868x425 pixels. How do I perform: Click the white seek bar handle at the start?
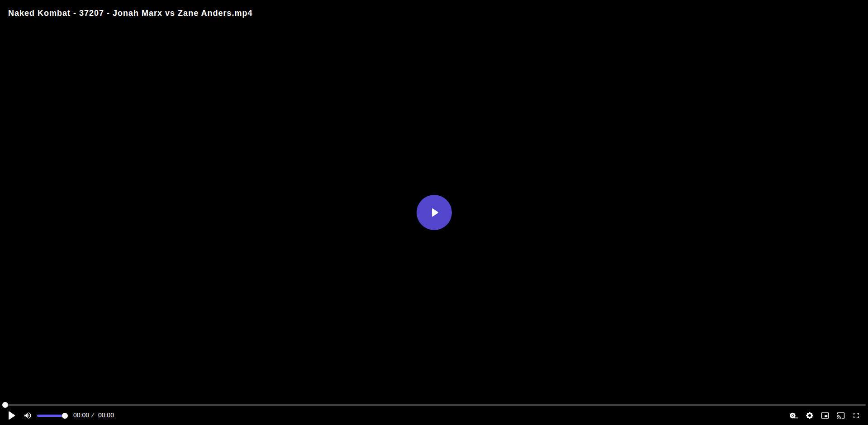click(5, 405)
